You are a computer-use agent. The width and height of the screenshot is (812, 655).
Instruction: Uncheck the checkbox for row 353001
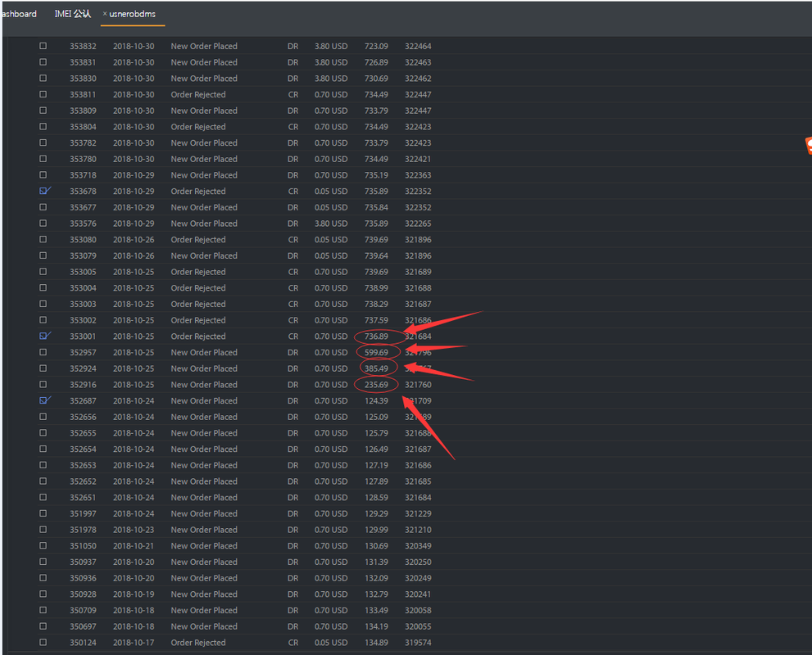coord(44,336)
